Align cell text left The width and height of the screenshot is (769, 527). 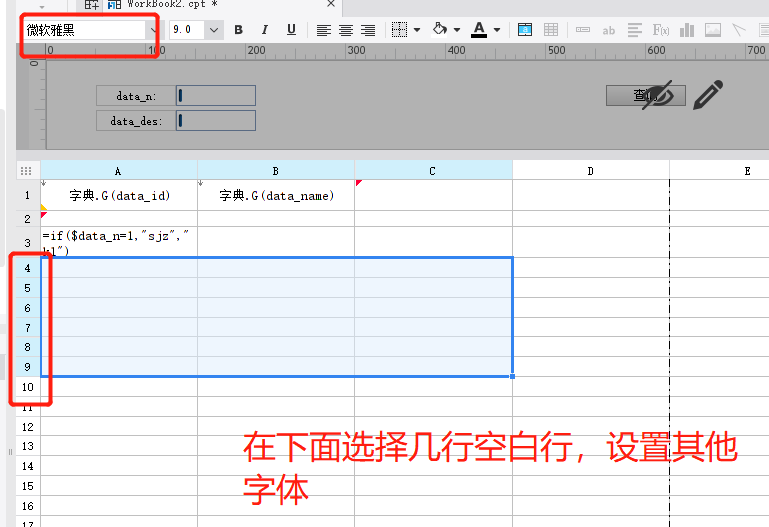pyautogui.click(x=324, y=30)
